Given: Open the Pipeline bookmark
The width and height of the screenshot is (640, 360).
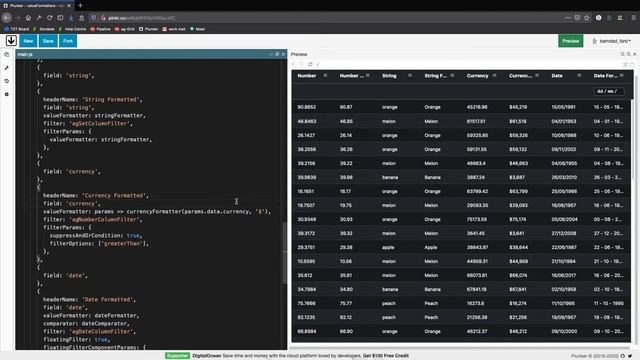Looking at the screenshot, I should pyautogui.click(x=100, y=29).
